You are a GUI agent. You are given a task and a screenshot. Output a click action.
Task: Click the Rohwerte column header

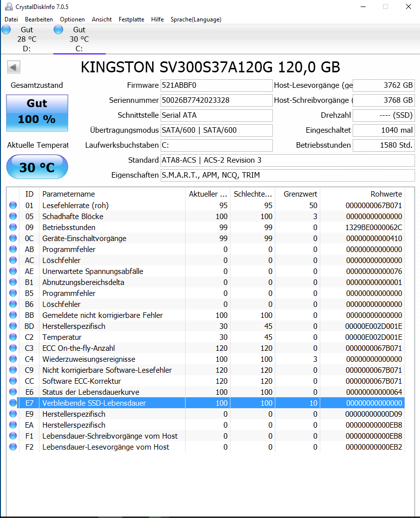pyautogui.click(x=362, y=194)
